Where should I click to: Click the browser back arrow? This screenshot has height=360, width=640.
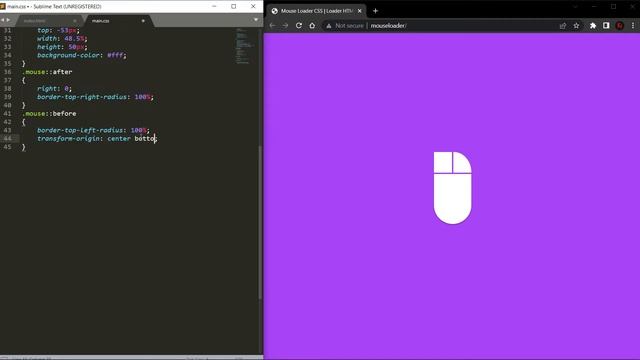(273, 25)
